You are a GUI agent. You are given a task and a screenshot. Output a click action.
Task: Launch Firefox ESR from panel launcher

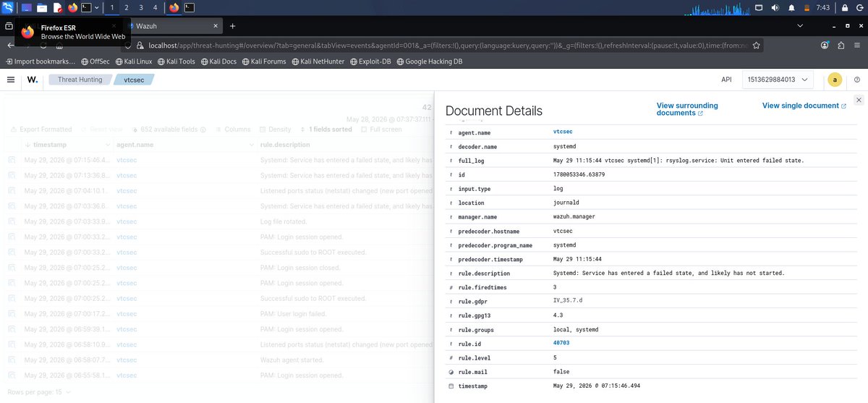72,8
